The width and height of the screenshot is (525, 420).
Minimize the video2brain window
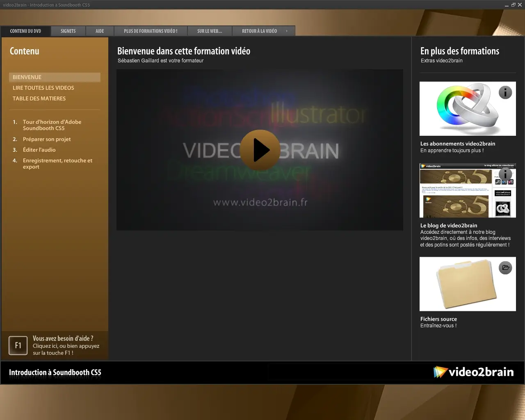tap(507, 5)
